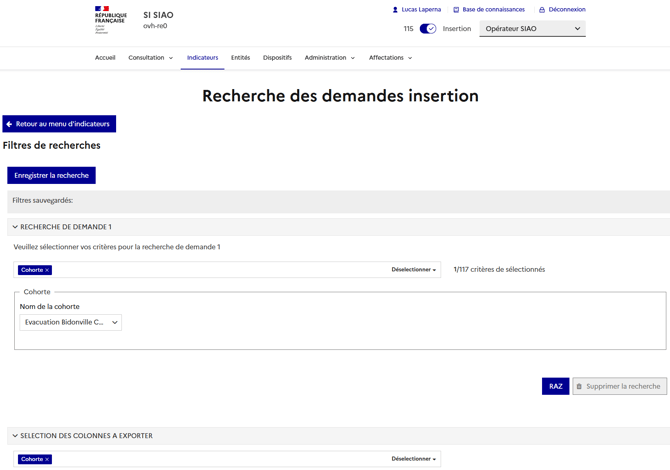Click the République Française logo
The width and height of the screenshot is (670, 470).
[x=110, y=20]
